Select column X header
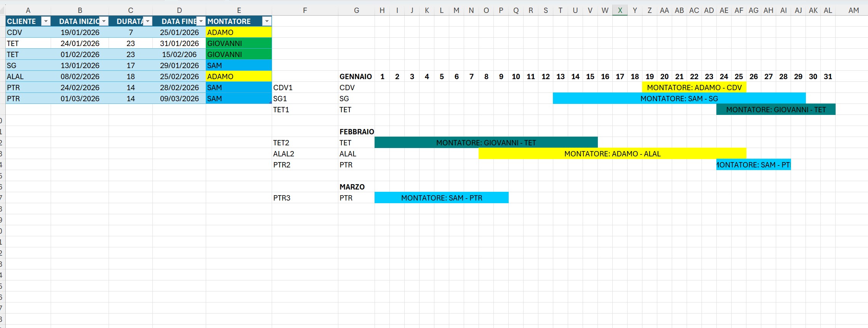The height and width of the screenshot is (328, 868). click(x=620, y=11)
